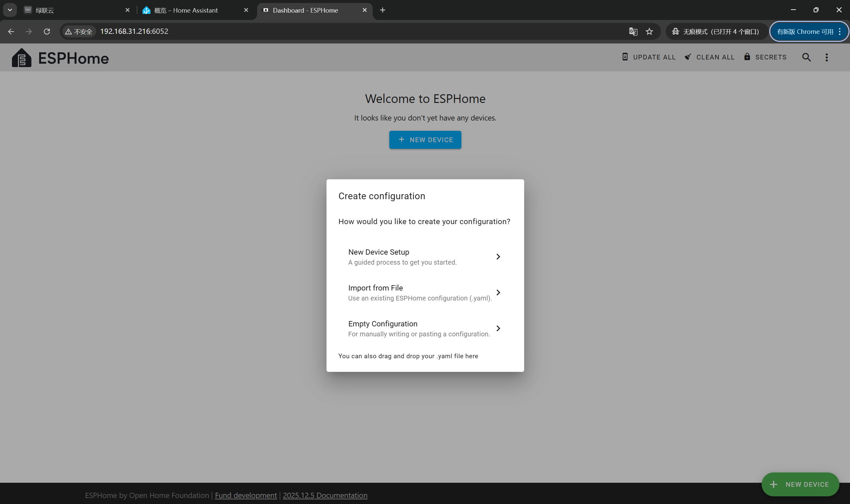Click the green floating New Device button

click(800, 484)
